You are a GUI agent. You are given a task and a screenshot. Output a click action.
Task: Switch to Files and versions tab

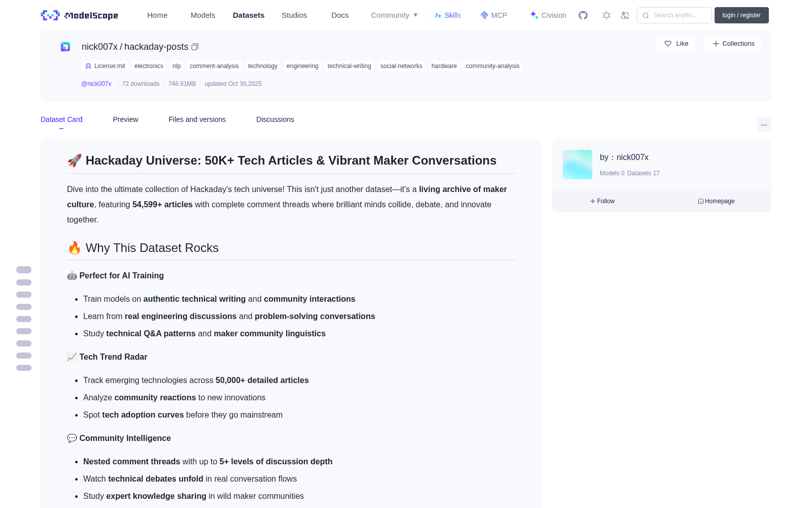tap(197, 119)
